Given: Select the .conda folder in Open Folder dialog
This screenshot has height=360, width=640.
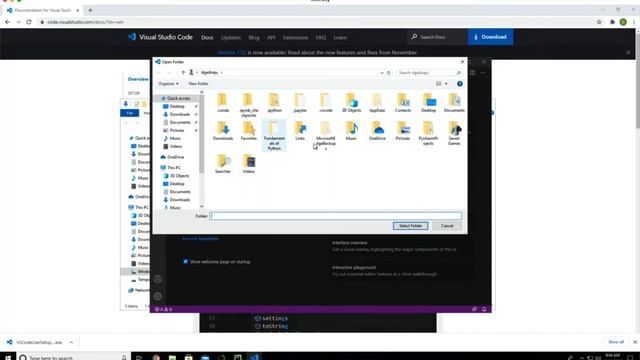Looking at the screenshot, I should [x=223, y=103].
